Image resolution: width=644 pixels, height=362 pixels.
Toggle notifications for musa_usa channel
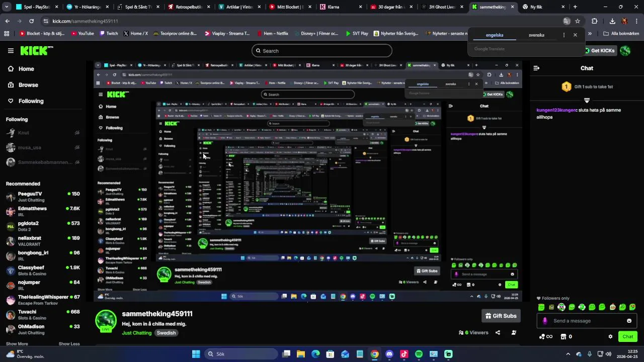point(77,147)
